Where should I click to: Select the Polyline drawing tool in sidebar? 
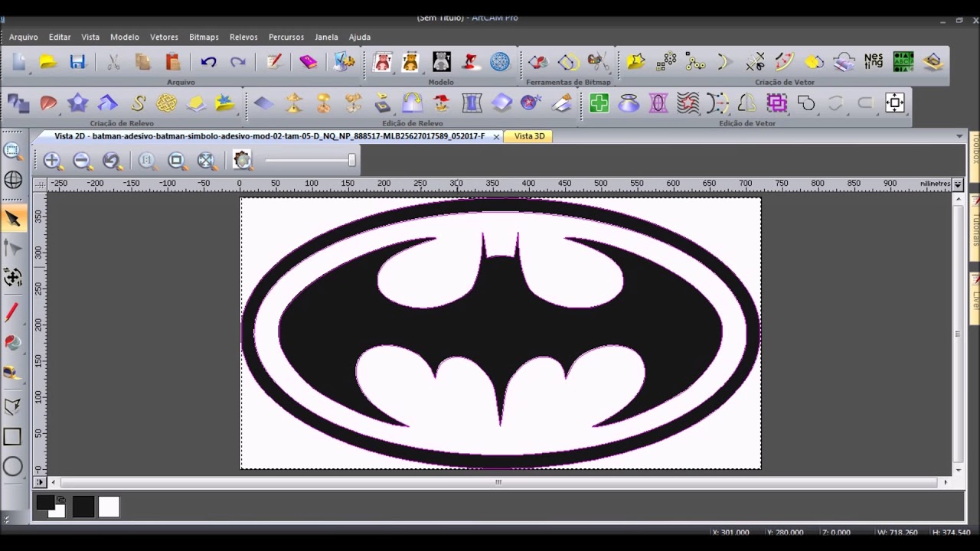(13, 407)
